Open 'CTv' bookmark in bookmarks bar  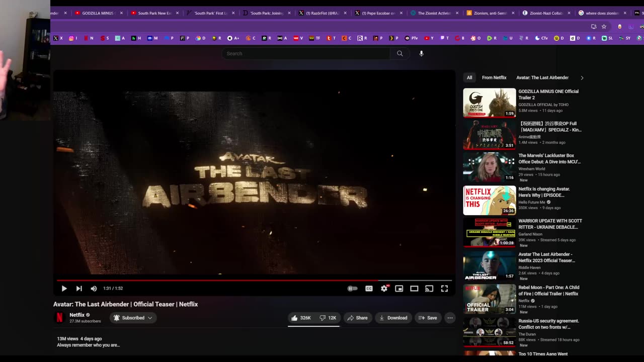pyautogui.click(x=541, y=38)
